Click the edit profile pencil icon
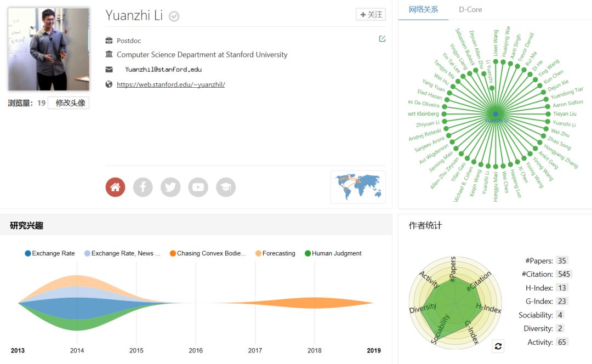The width and height of the screenshot is (592, 364). 382,39
